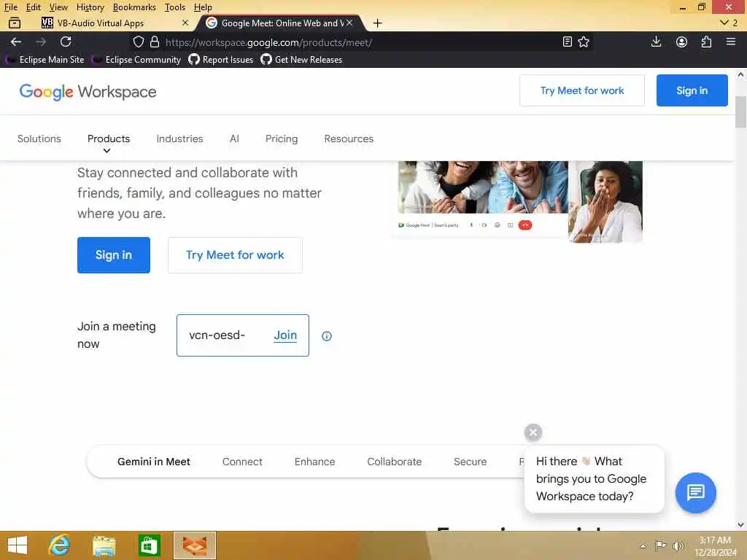Open the Resources nav item
This screenshot has height=560, width=747.
[x=349, y=139]
